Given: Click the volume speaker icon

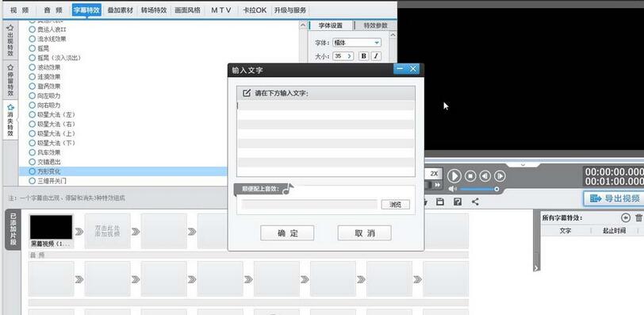Looking at the screenshot, I should click(452, 189).
